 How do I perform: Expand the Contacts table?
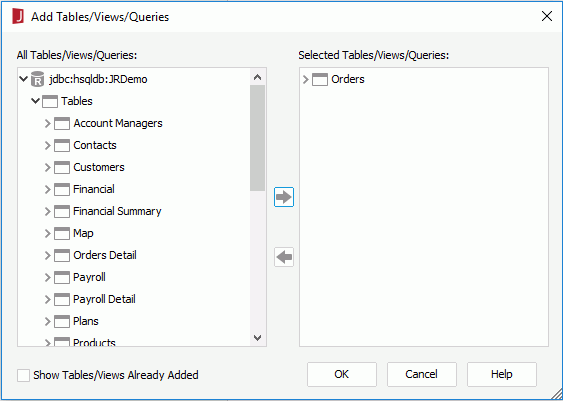[47, 145]
